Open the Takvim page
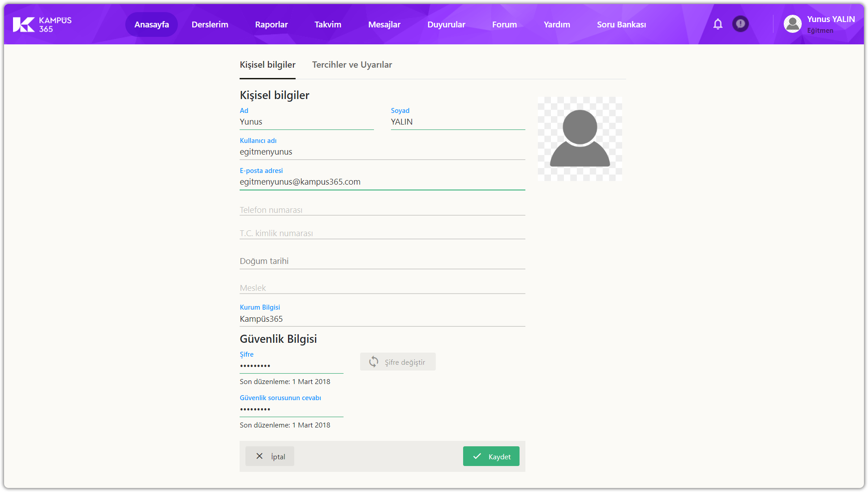 pos(327,25)
